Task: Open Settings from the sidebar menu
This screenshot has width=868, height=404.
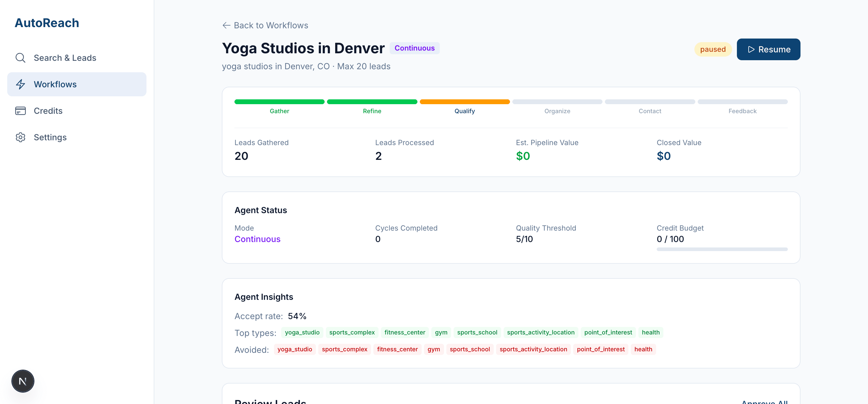Action: tap(50, 137)
